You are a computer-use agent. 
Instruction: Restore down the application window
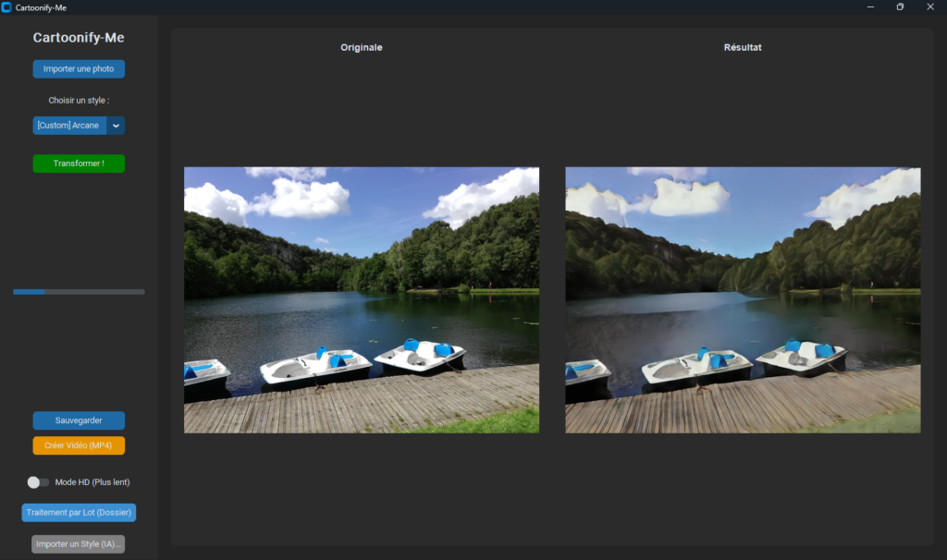[x=900, y=7]
